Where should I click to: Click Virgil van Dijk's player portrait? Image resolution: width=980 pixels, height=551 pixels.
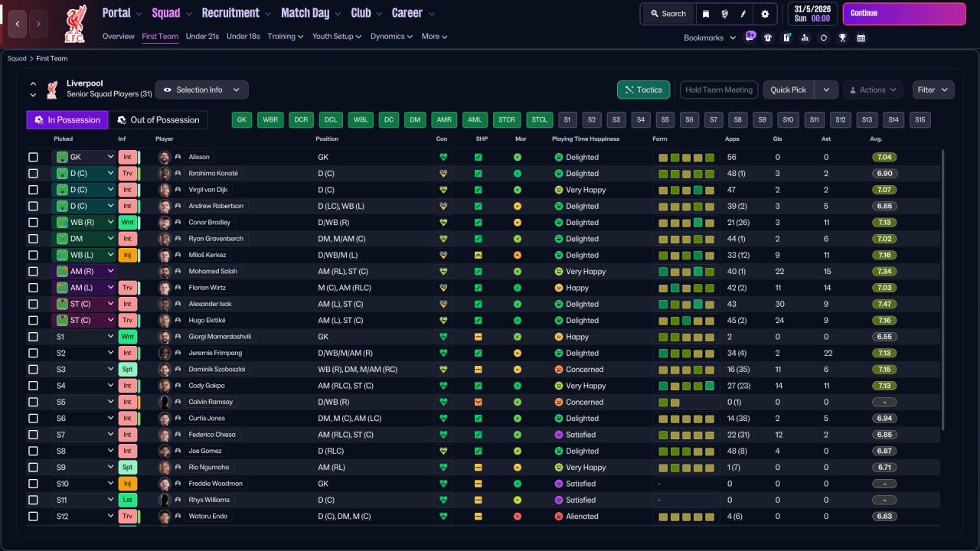pyautogui.click(x=164, y=190)
